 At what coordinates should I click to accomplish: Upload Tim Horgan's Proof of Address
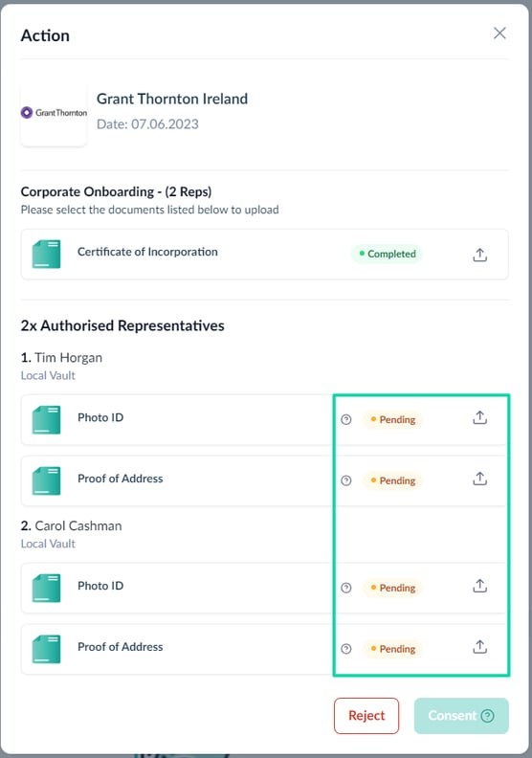479,479
